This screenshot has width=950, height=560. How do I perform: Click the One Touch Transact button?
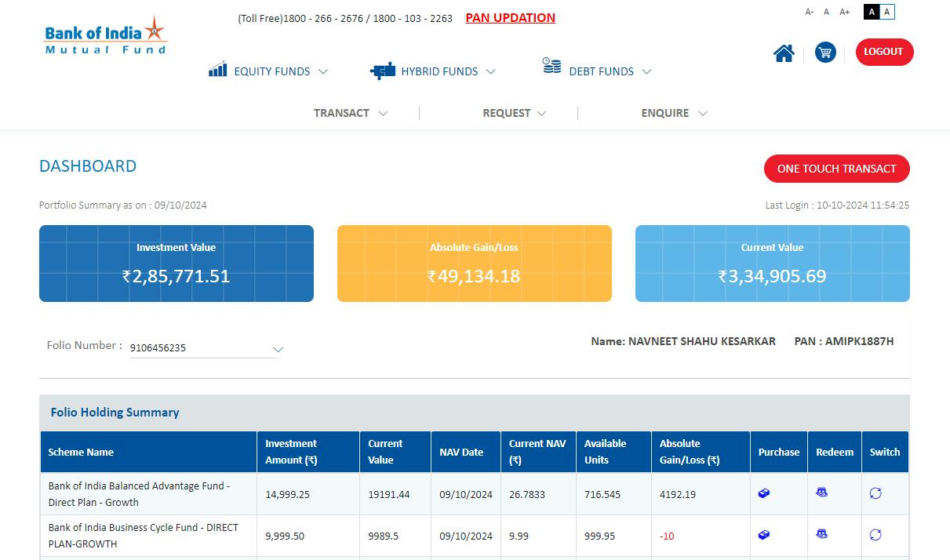click(836, 169)
